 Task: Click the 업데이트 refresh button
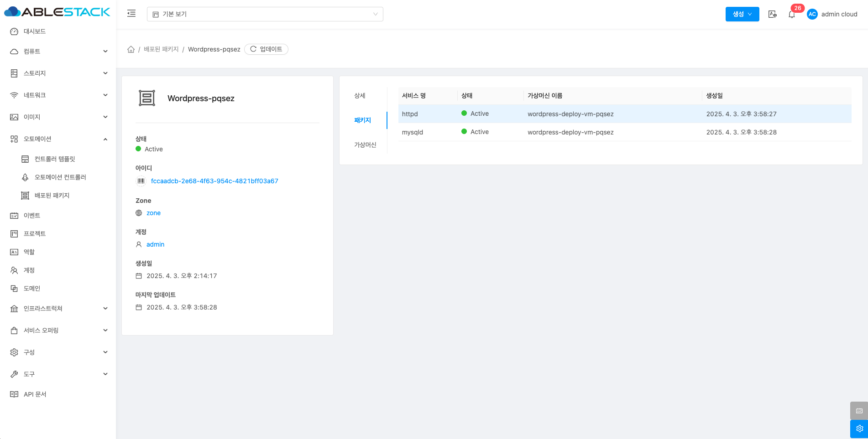coord(266,49)
